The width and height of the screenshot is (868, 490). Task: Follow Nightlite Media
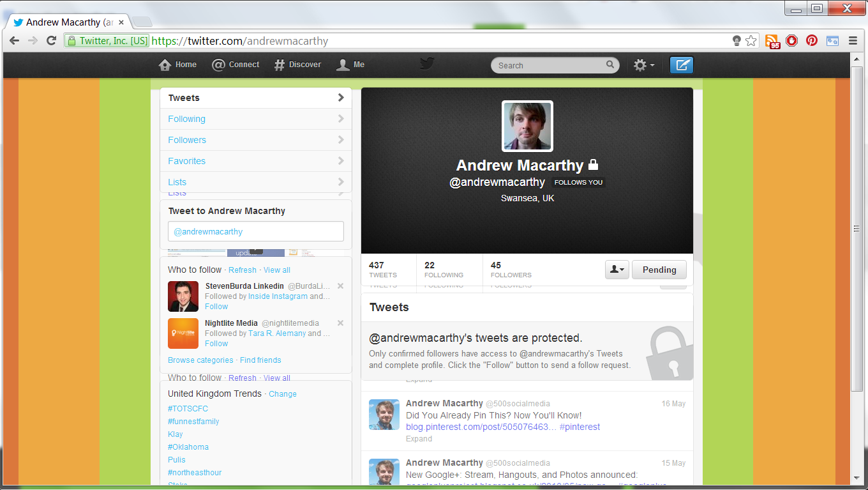(216, 344)
